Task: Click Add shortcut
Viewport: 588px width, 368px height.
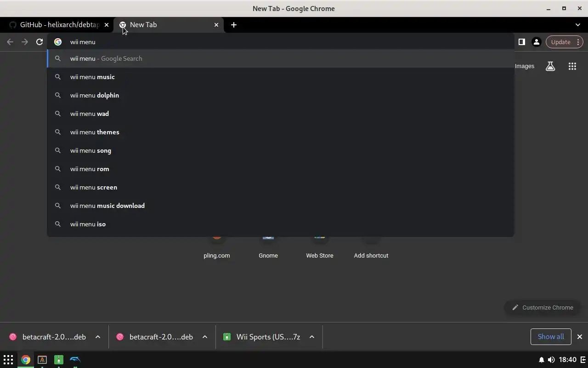Action: point(371,248)
